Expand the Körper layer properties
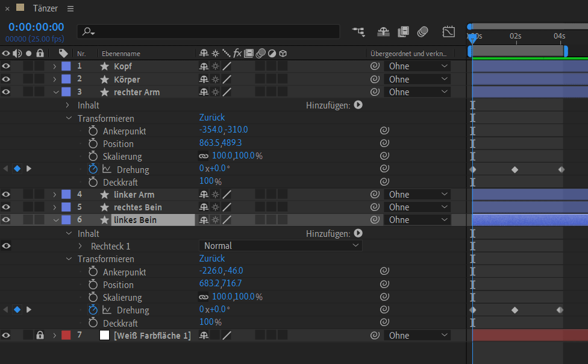 [x=54, y=79]
